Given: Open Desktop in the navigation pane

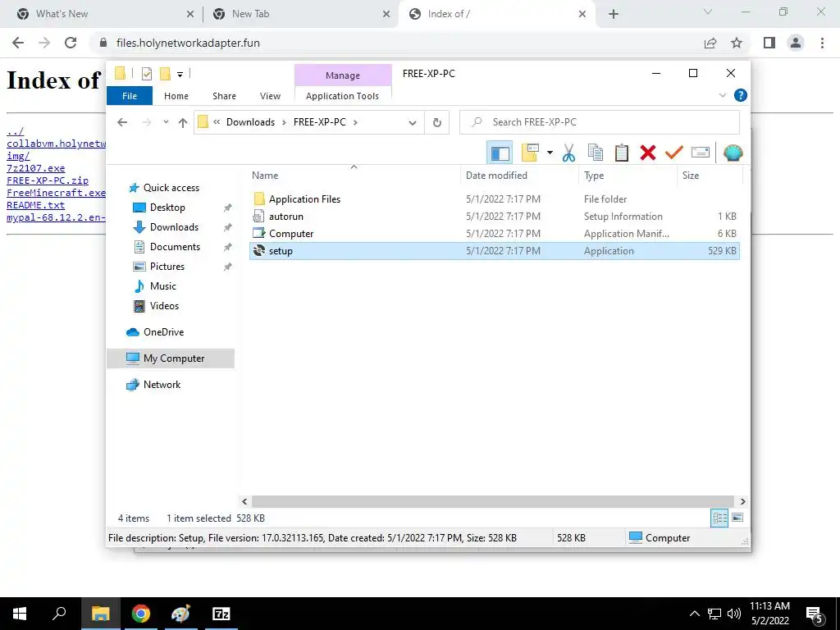Looking at the screenshot, I should (167, 208).
